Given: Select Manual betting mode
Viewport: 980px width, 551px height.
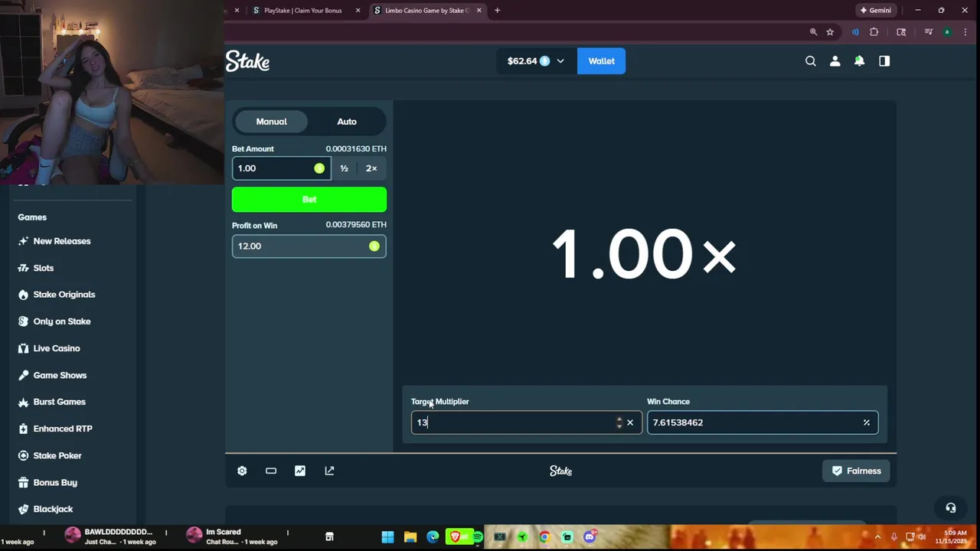Looking at the screenshot, I should coord(272,122).
